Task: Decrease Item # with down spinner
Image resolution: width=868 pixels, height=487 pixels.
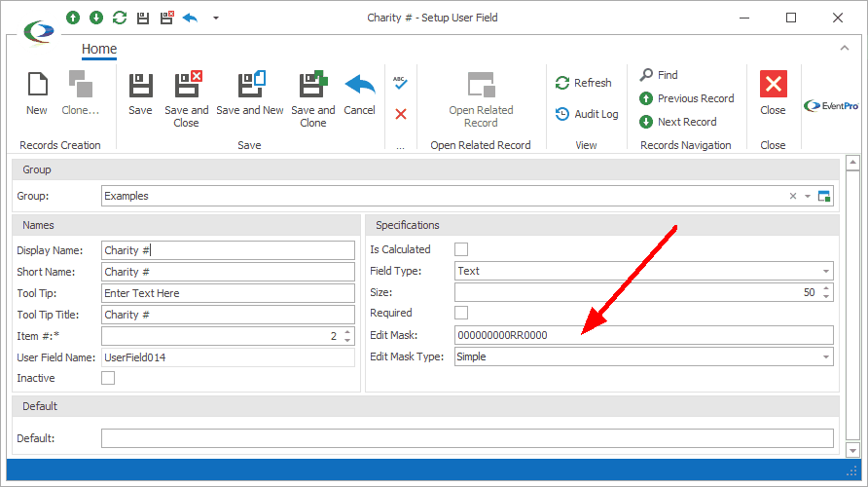Action: coord(347,340)
